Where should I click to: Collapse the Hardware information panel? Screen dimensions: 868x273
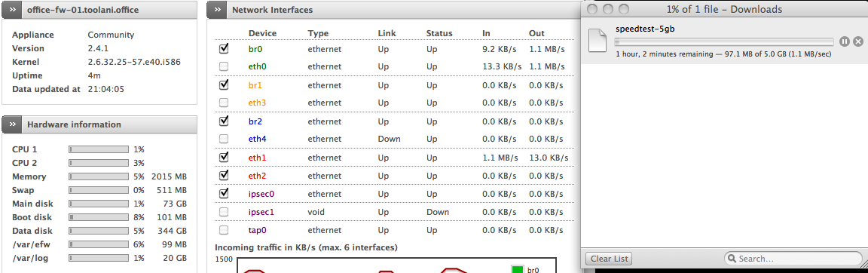(12, 124)
